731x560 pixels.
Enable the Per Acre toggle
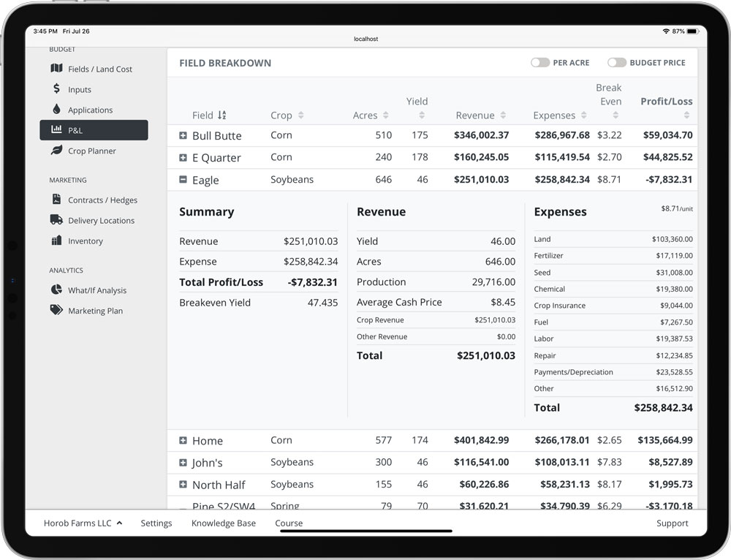[540, 63]
